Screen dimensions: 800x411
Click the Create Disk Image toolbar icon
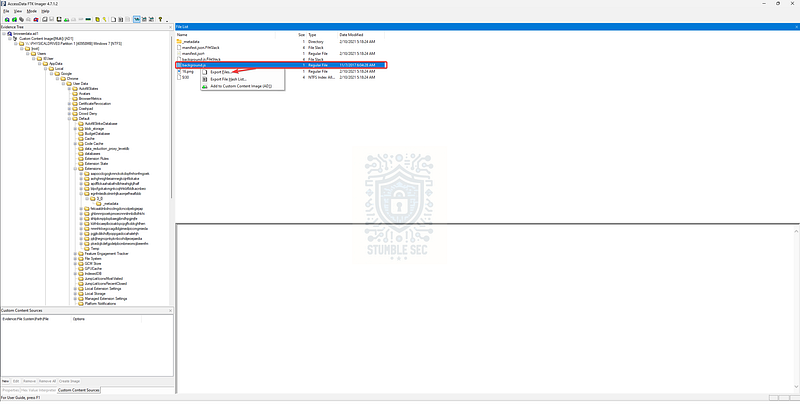point(45,19)
